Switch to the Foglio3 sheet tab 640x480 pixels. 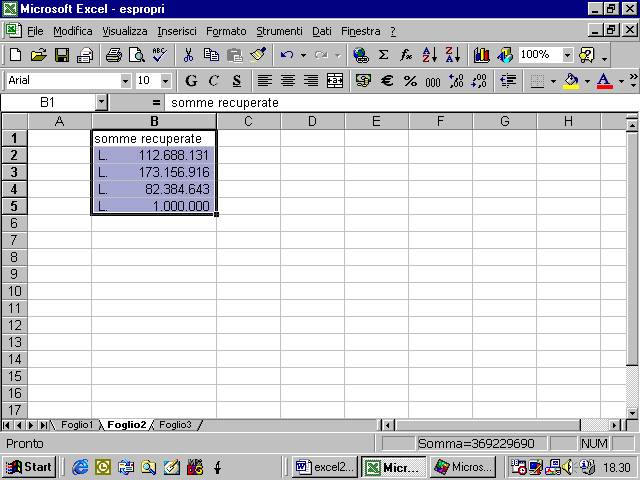(x=175, y=425)
